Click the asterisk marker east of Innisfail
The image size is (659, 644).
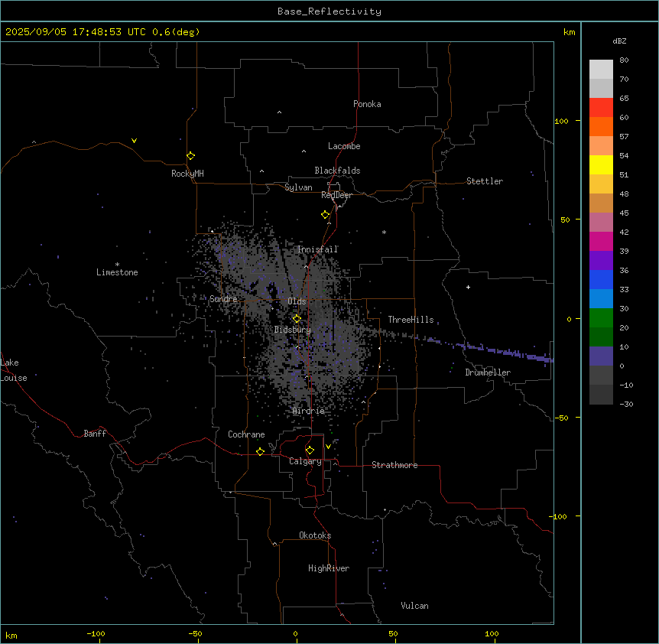384,232
